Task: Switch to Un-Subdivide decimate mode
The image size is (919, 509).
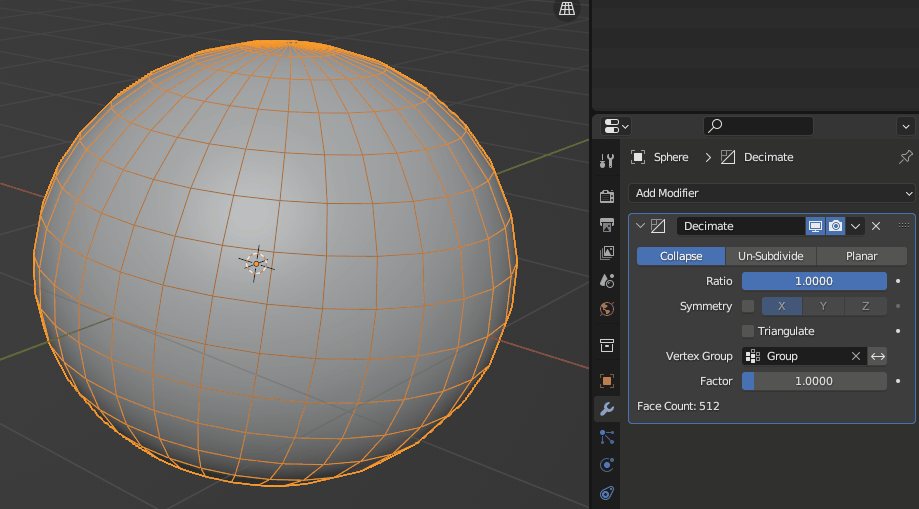Action: [770, 256]
